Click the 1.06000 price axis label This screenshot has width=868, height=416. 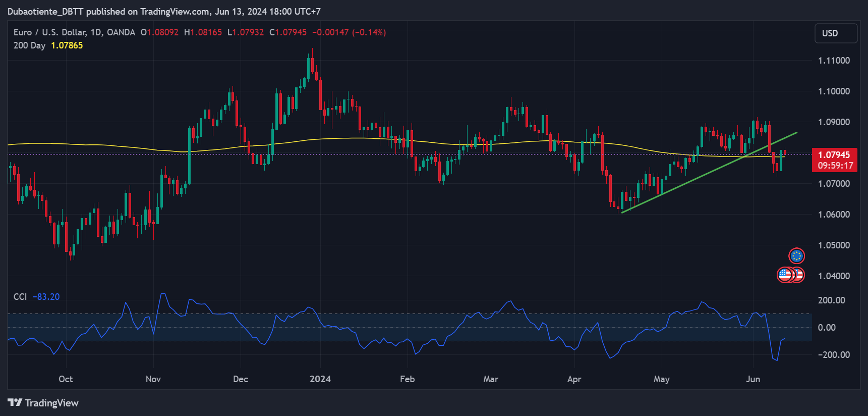click(834, 215)
